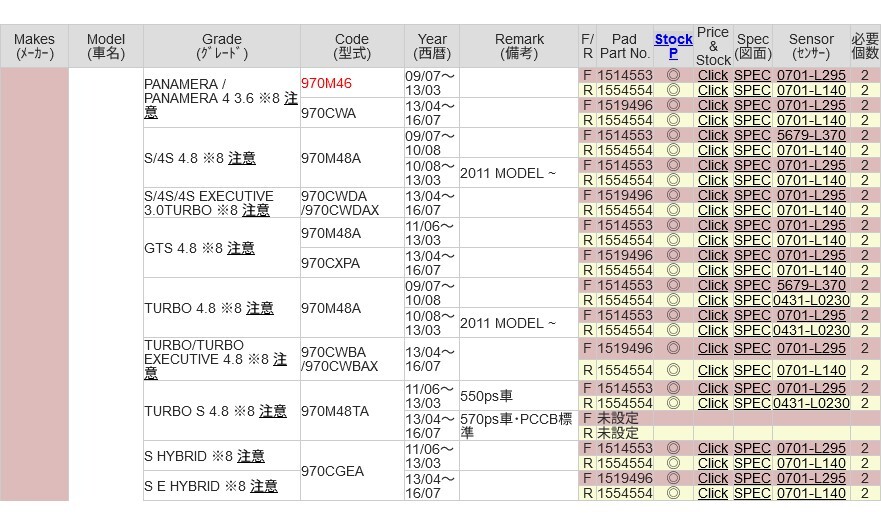Open SPEC in GTS 970M48A front pad row

click(752, 225)
